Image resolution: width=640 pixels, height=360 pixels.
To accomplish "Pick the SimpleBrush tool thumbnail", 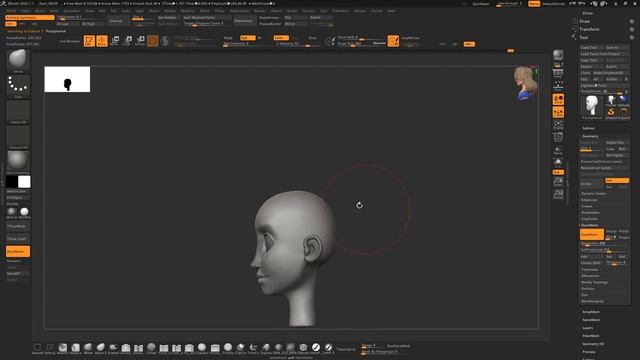I will [x=611, y=113].
